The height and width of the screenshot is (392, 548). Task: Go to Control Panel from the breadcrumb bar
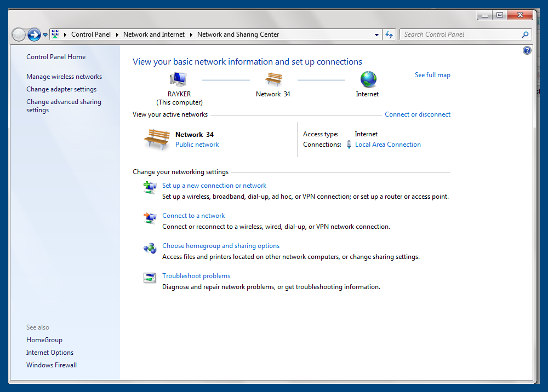91,34
